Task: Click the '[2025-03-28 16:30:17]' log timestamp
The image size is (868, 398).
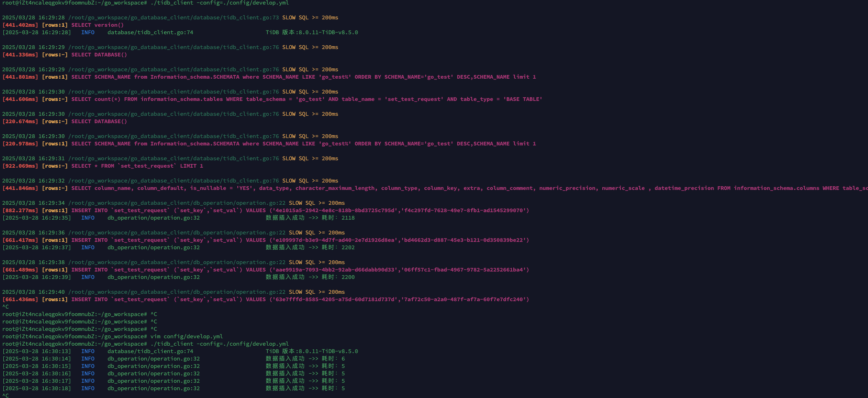Action: (37, 381)
